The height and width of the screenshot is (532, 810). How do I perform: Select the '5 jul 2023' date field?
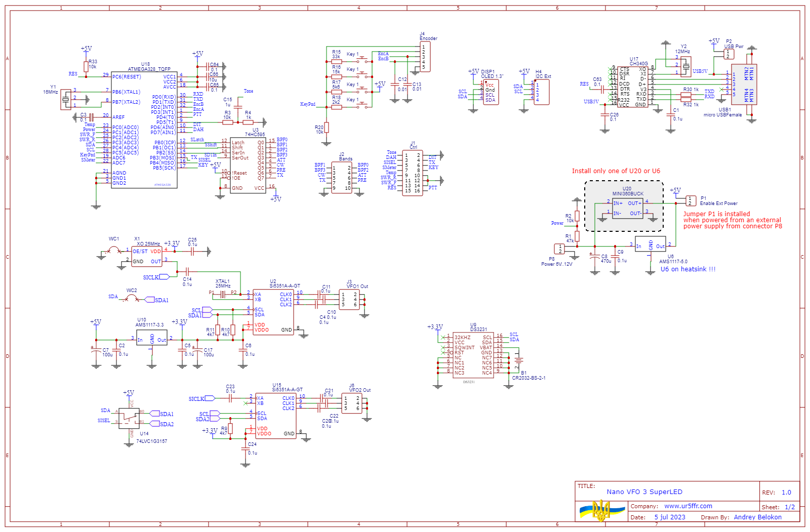[x=670, y=517]
